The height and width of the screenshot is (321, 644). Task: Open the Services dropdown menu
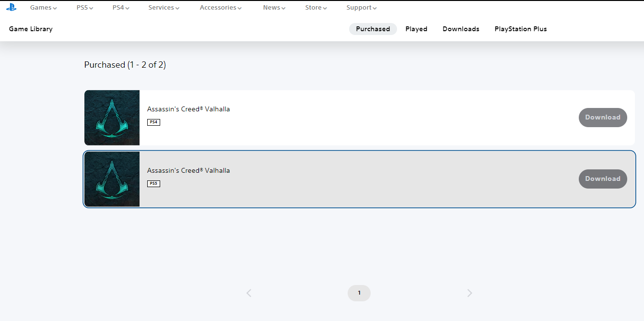tap(164, 8)
